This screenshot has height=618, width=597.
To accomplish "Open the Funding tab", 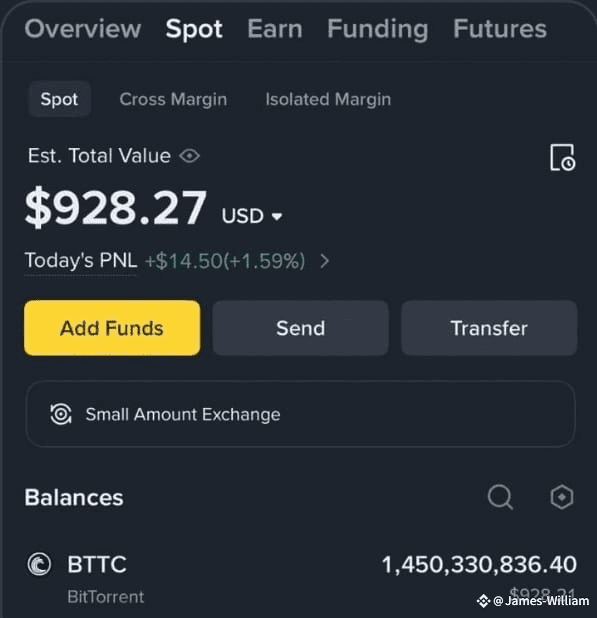I will point(378,30).
